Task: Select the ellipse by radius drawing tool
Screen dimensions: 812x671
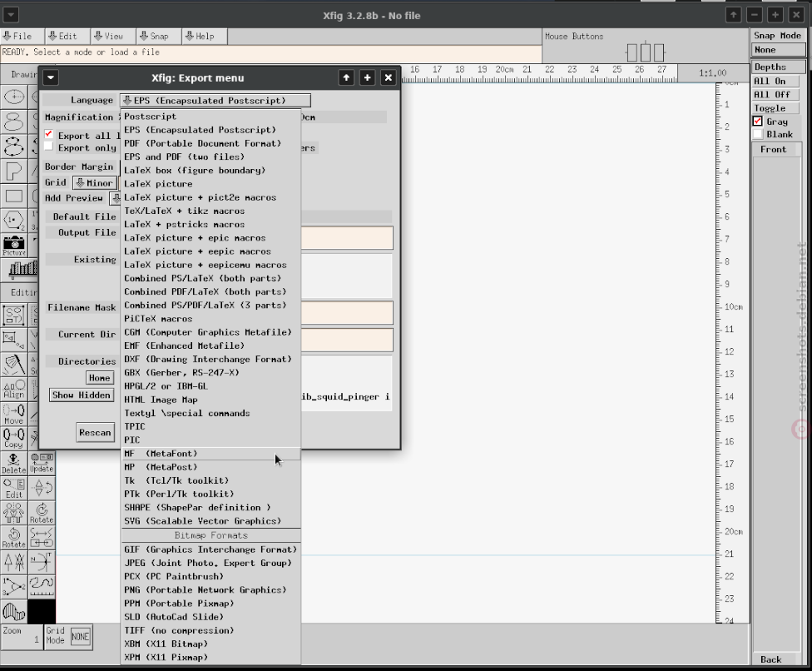Action: tap(14, 97)
